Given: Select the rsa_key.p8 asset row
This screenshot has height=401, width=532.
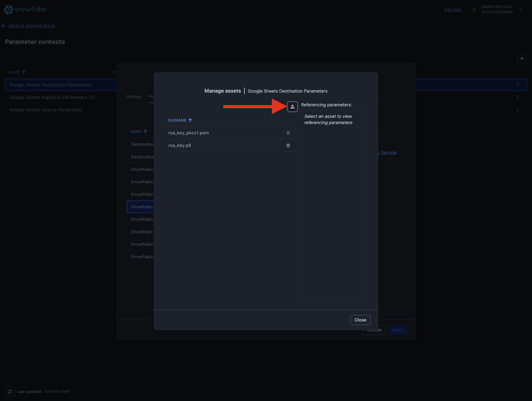Looking at the screenshot, I should [218, 145].
